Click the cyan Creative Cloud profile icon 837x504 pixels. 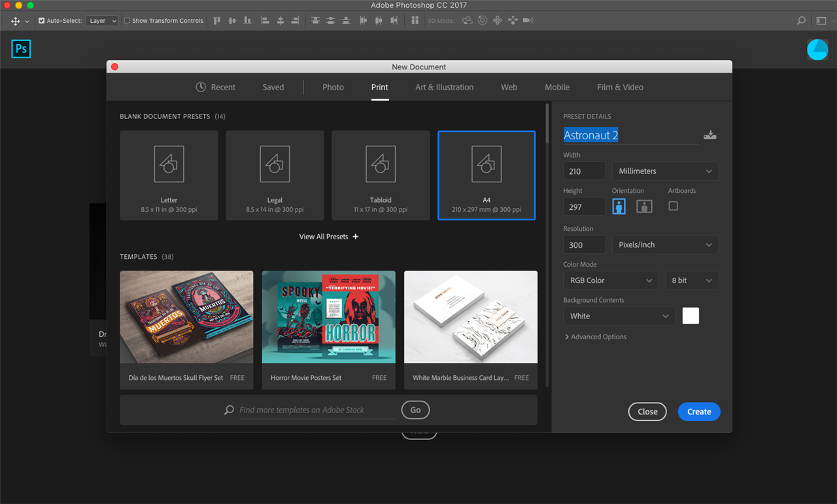[817, 50]
